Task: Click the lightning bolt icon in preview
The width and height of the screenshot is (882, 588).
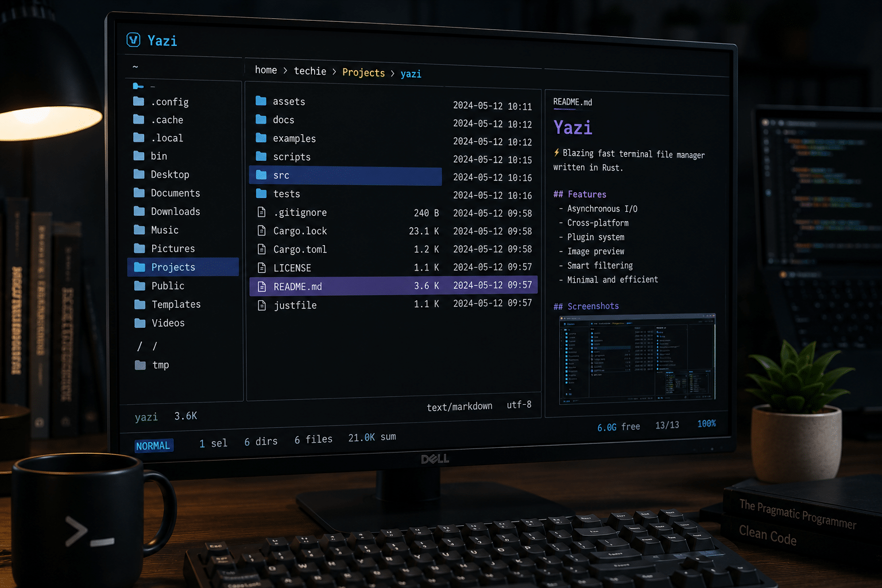Action: [556, 153]
